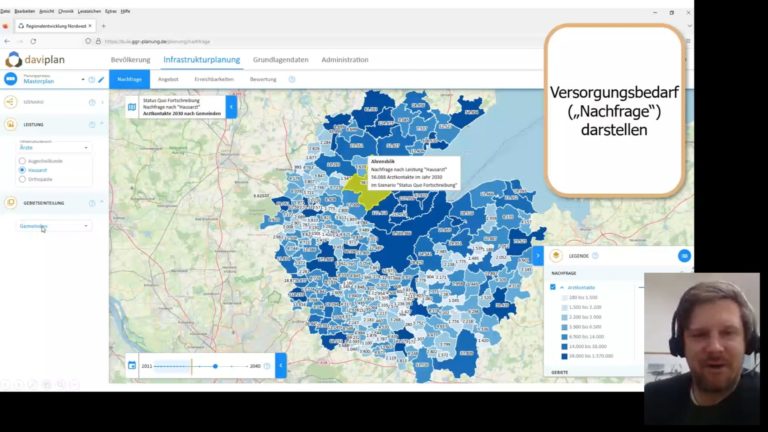768x432 pixels.
Task: Click the Gebietseinteilung section icon
Action: 10,202
